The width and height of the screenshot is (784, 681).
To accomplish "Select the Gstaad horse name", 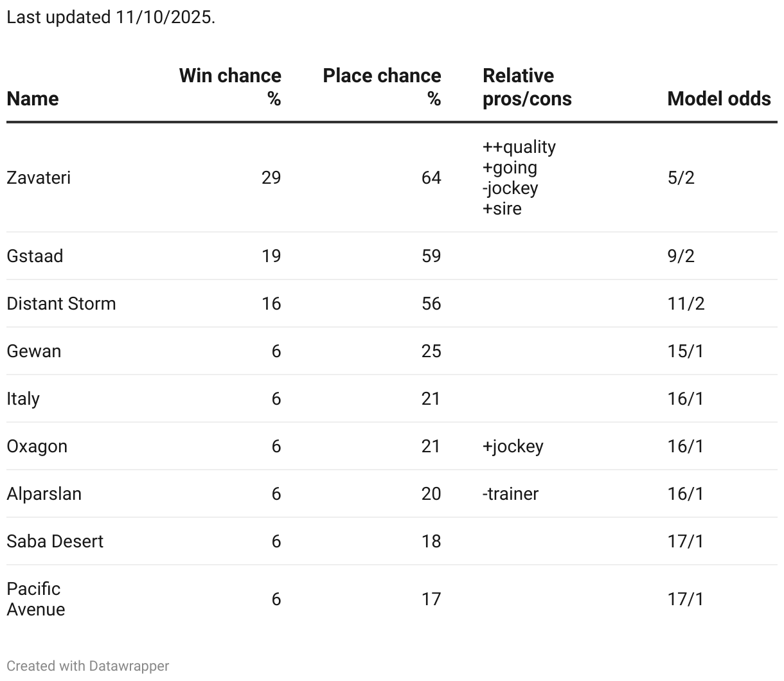I will pyautogui.click(x=35, y=256).
